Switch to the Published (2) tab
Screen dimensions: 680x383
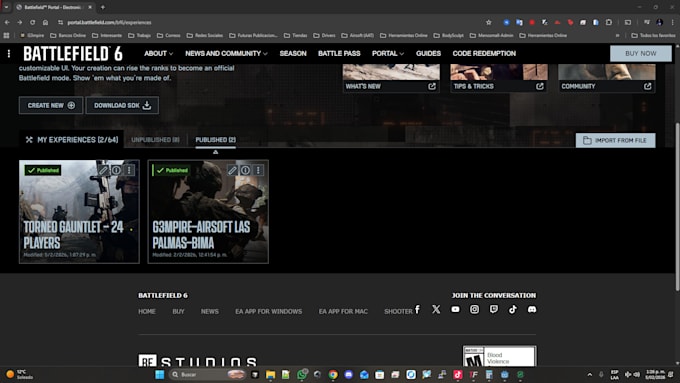216,140
